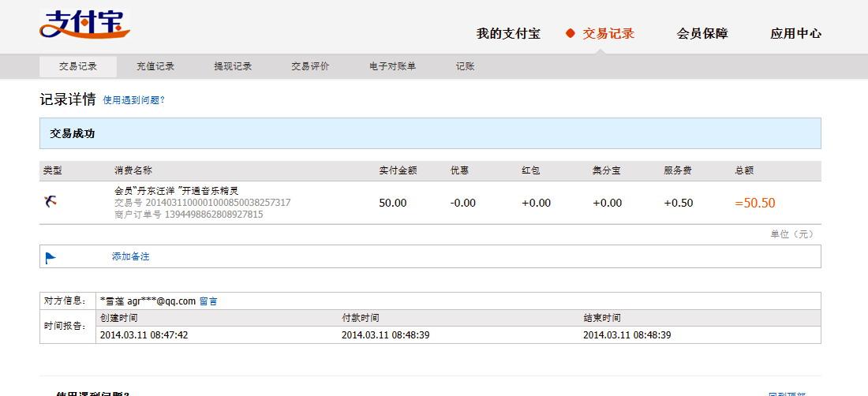
Task: Click the counterparty text *雪滢 agr***@qq.com
Action: (x=148, y=301)
